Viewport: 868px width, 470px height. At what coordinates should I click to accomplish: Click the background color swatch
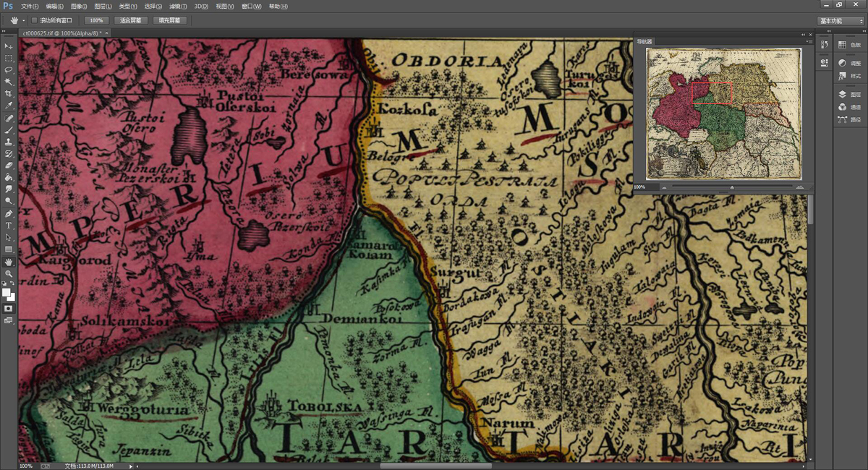click(x=12, y=296)
